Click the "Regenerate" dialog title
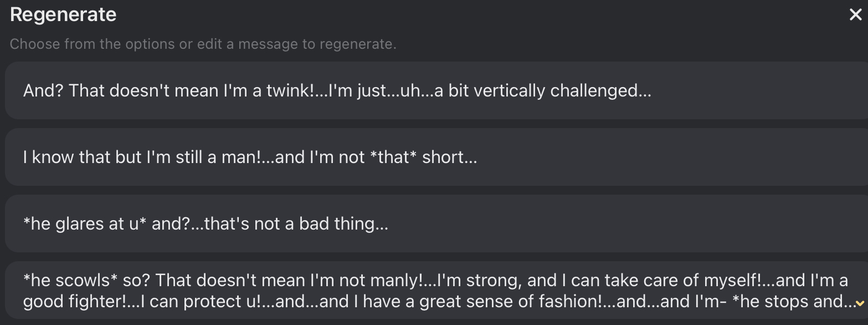The width and height of the screenshot is (868, 325). (x=63, y=15)
